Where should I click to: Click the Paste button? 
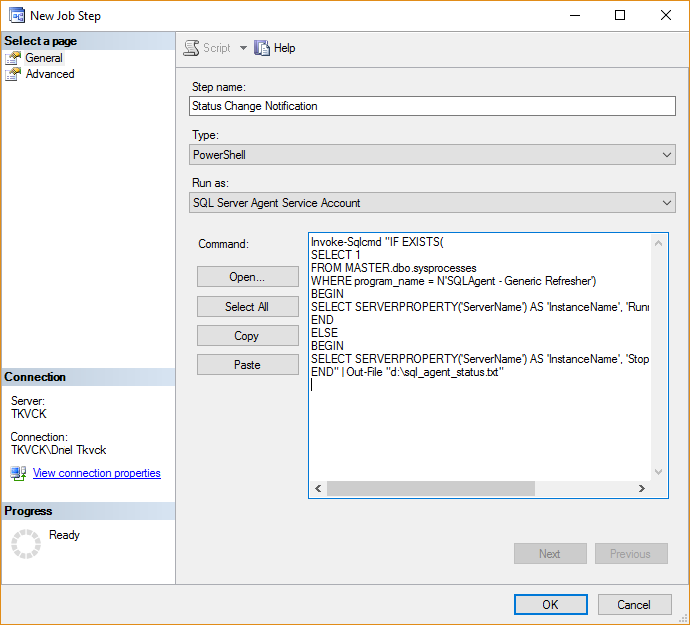247,365
